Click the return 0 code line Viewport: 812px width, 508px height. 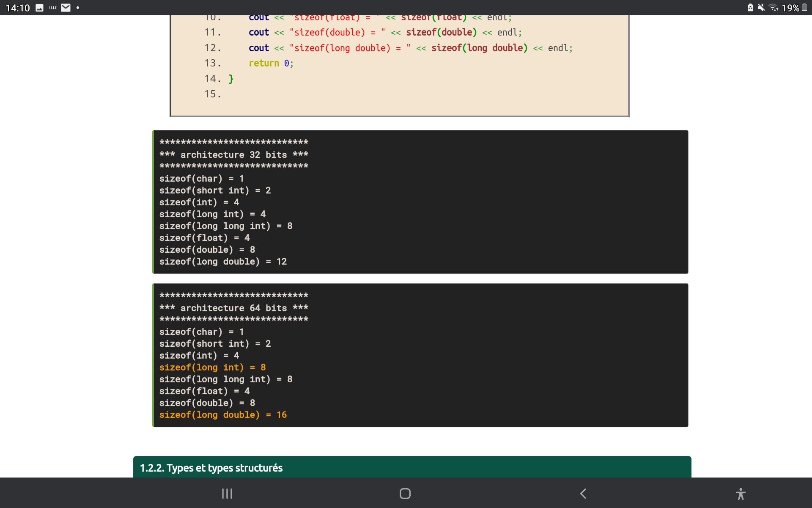271,63
